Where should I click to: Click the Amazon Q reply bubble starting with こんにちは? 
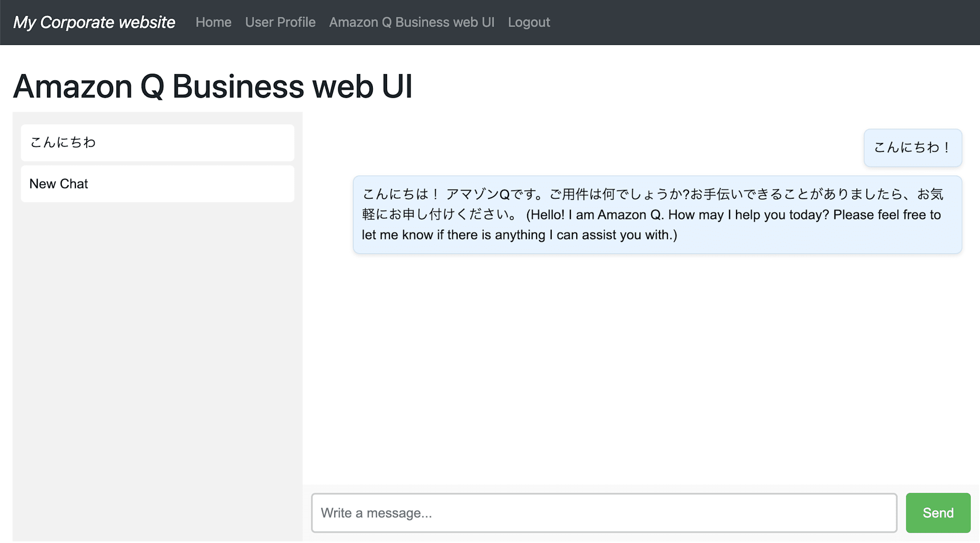[657, 214]
